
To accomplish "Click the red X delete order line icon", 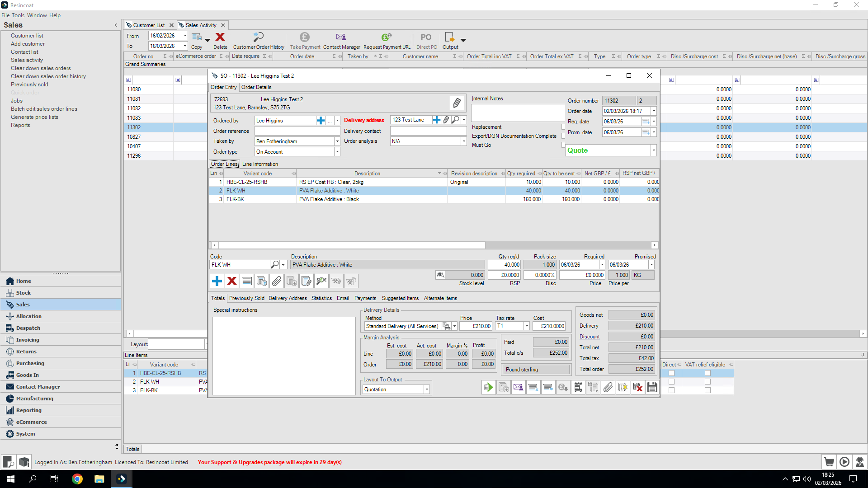I will (232, 281).
